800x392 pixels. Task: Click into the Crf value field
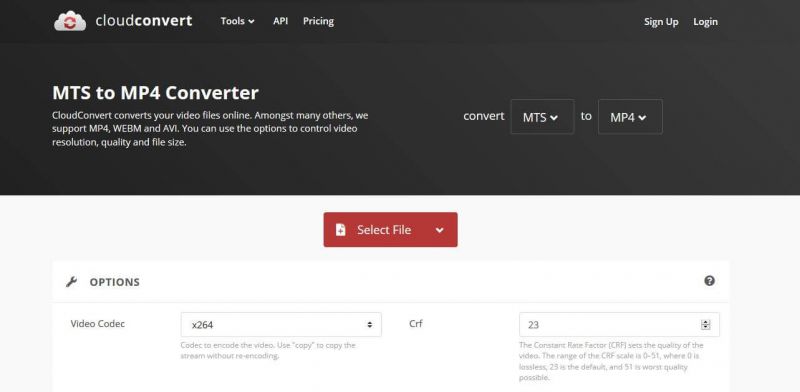tap(619, 325)
